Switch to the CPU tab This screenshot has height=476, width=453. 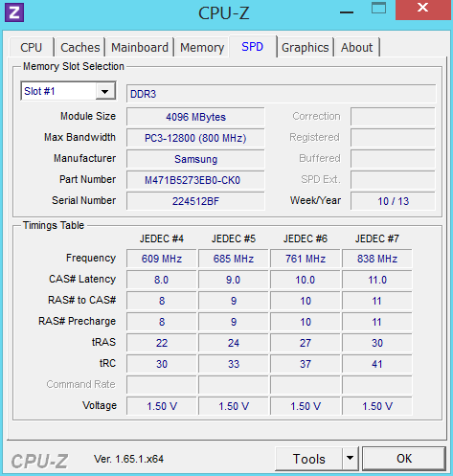(32, 48)
